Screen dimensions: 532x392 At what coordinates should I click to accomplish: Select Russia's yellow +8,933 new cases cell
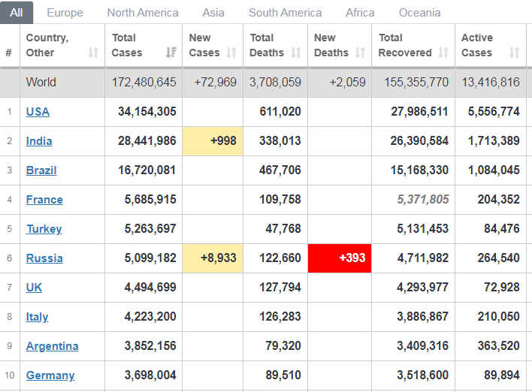pyautogui.click(x=213, y=258)
